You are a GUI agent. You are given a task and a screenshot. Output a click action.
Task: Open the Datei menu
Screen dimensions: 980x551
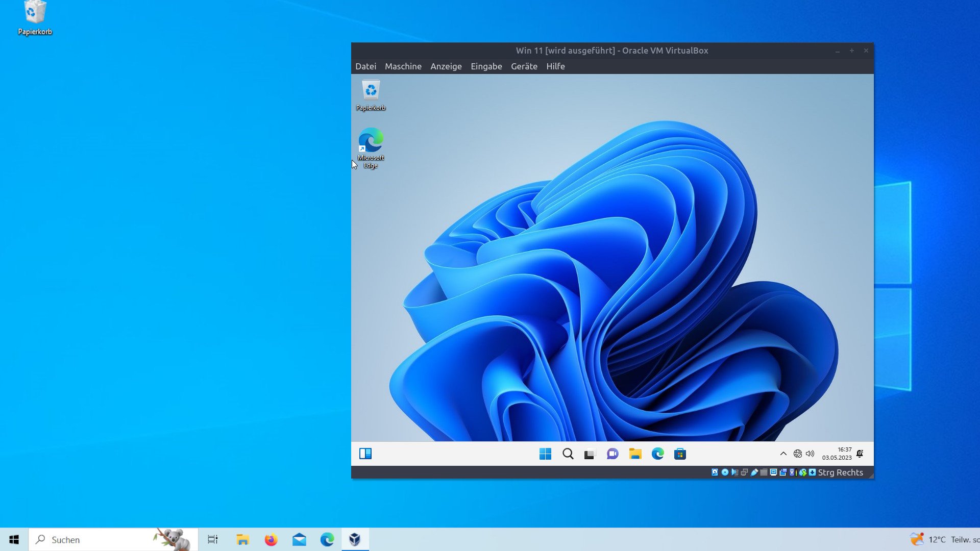tap(365, 66)
